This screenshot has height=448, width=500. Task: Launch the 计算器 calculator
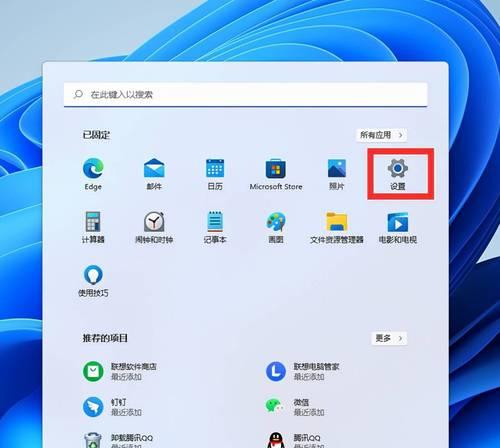coord(93,227)
